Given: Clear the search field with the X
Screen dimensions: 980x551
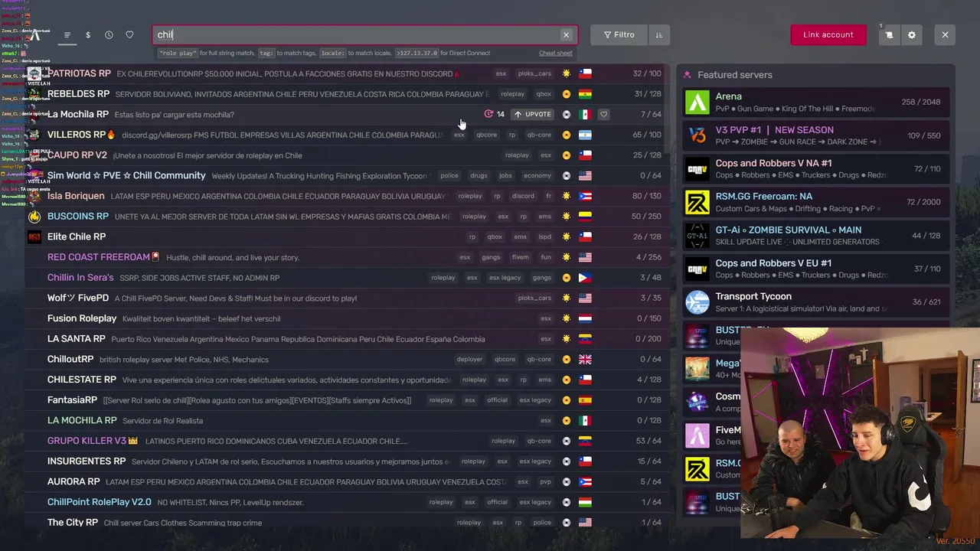Looking at the screenshot, I should point(566,34).
